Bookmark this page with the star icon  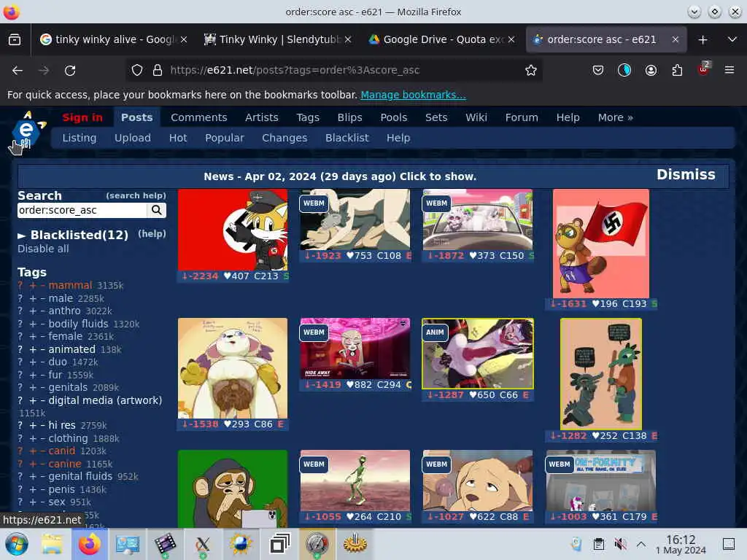pyautogui.click(x=531, y=71)
